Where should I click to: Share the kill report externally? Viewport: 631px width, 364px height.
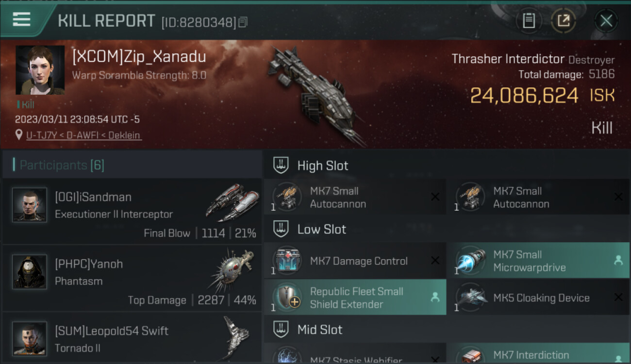[x=564, y=21]
